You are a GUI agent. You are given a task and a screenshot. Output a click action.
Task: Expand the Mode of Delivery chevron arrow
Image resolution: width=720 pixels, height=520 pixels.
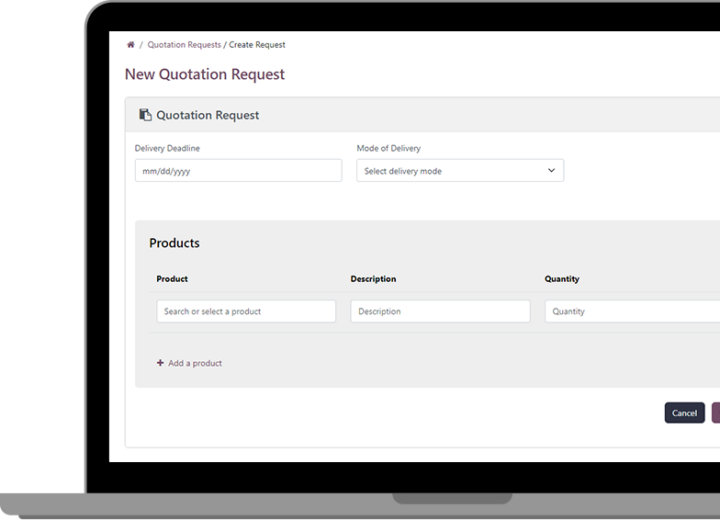(x=551, y=170)
